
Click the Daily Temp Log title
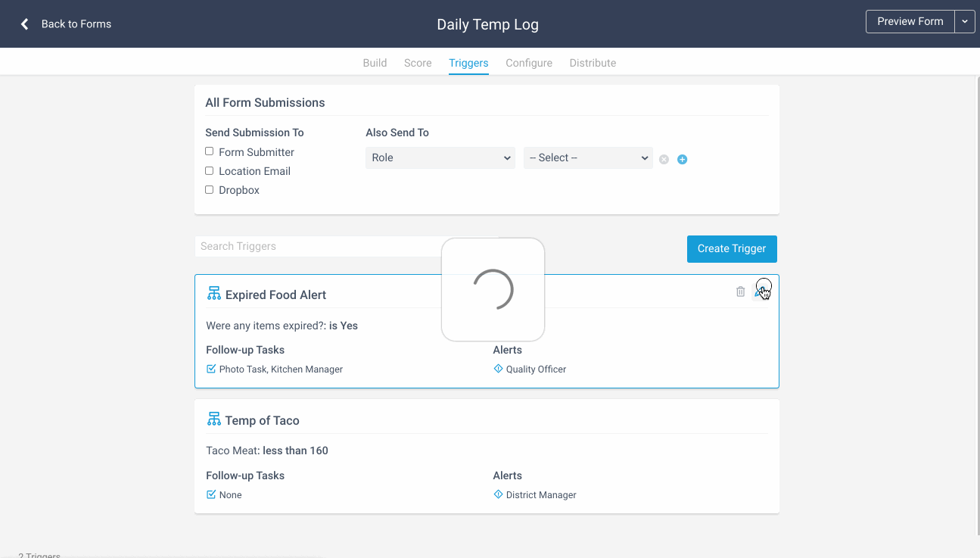(x=488, y=24)
